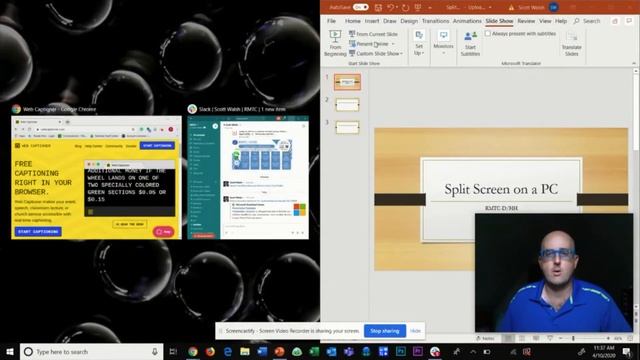Open Firefox from the taskbar

[x=210, y=351]
